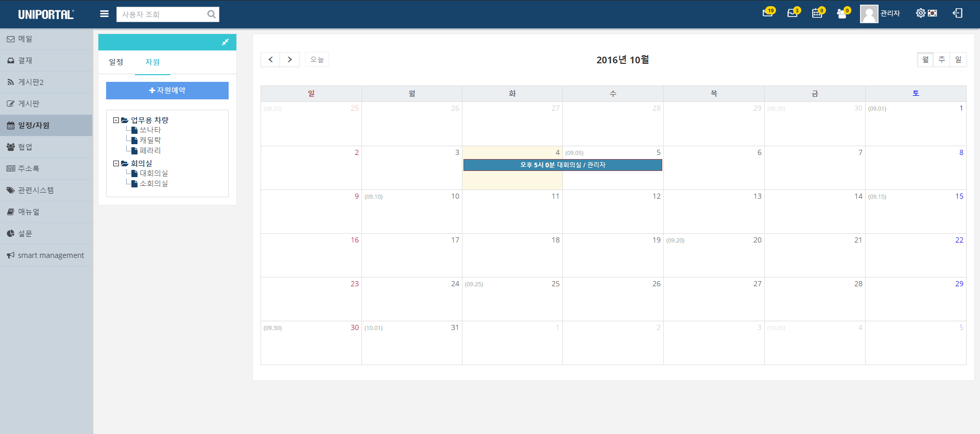The image size is (980, 434).
Task: Switch language with the Korean flag icon
Action: point(932,13)
